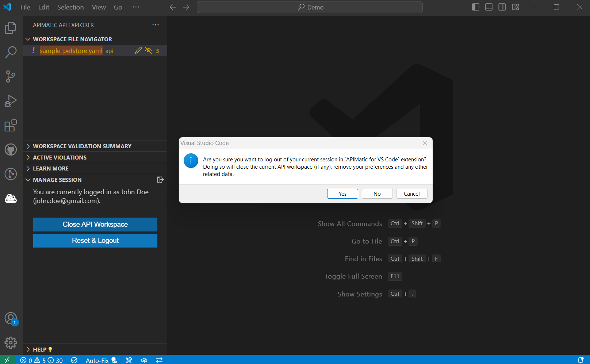Screen dimensions: 590x364
Task: Open the Extensions view
Action: coord(11,125)
